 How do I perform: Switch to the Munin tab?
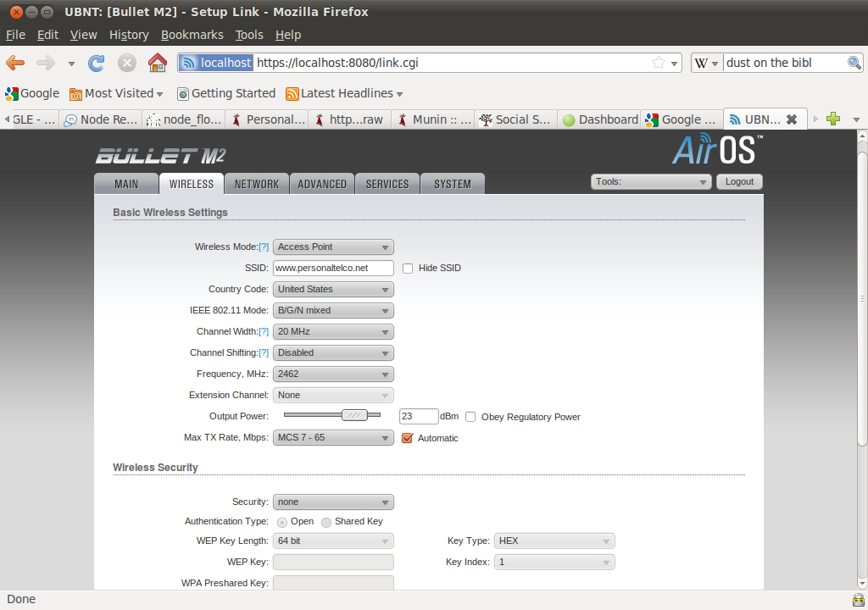click(x=432, y=119)
